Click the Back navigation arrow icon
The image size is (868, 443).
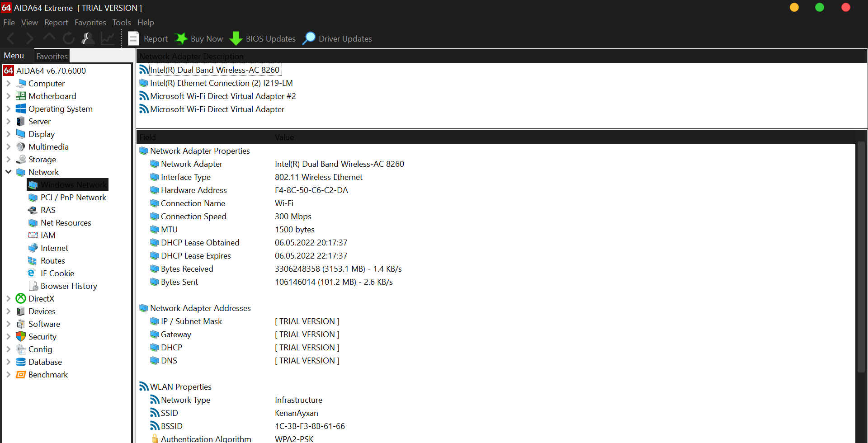[11, 39]
